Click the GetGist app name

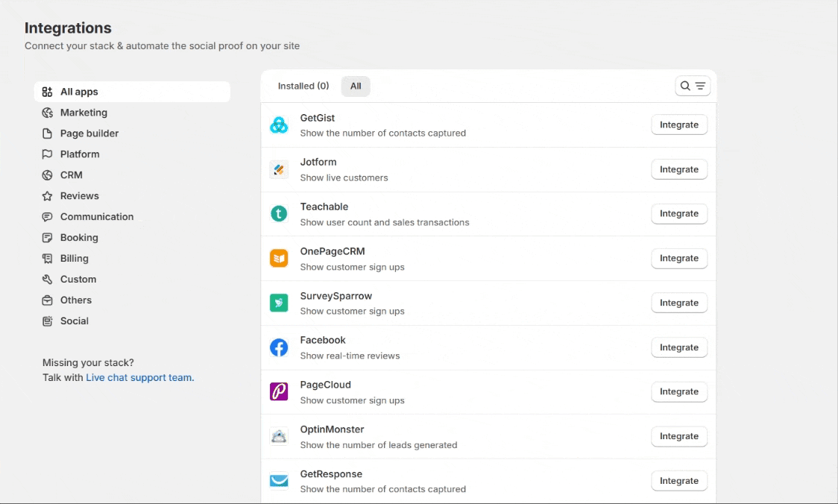pos(318,118)
